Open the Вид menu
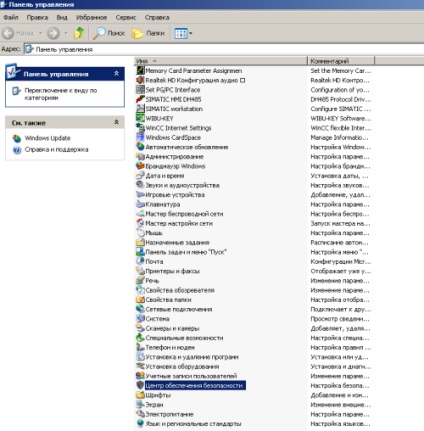 tap(62, 17)
